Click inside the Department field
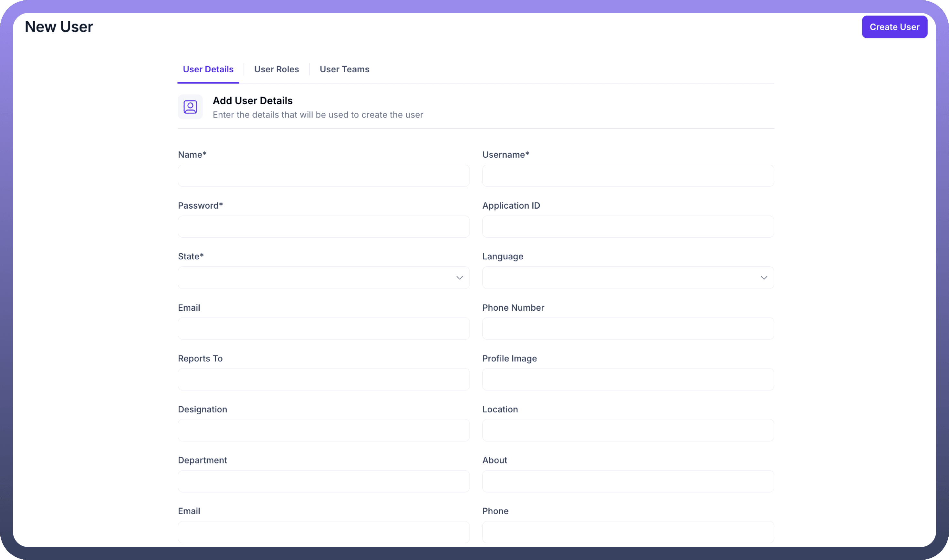Image resolution: width=949 pixels, height=560 pixels. coord(323,482)
